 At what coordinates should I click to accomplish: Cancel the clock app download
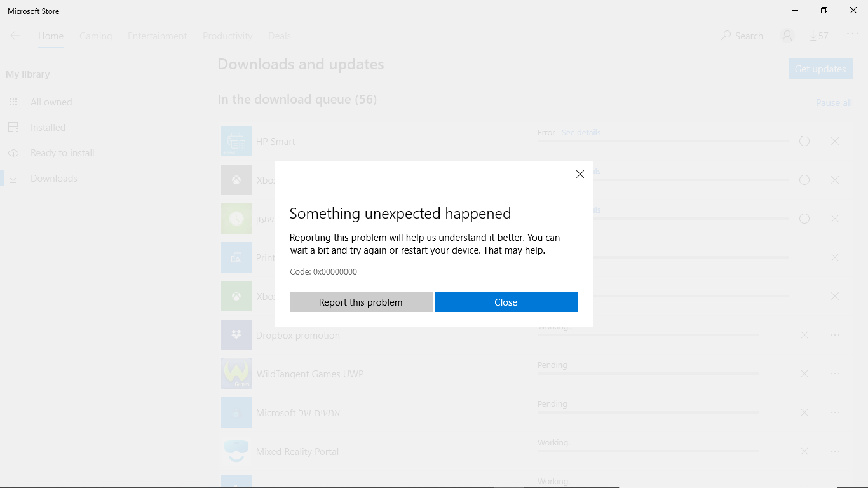835,219
